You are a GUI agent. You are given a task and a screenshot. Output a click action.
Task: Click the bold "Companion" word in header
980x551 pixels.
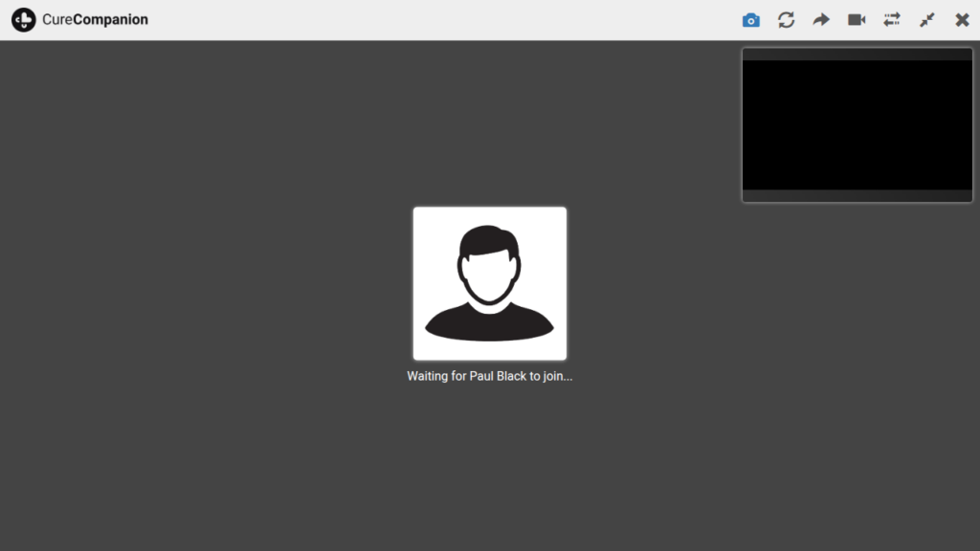point(111,20)
